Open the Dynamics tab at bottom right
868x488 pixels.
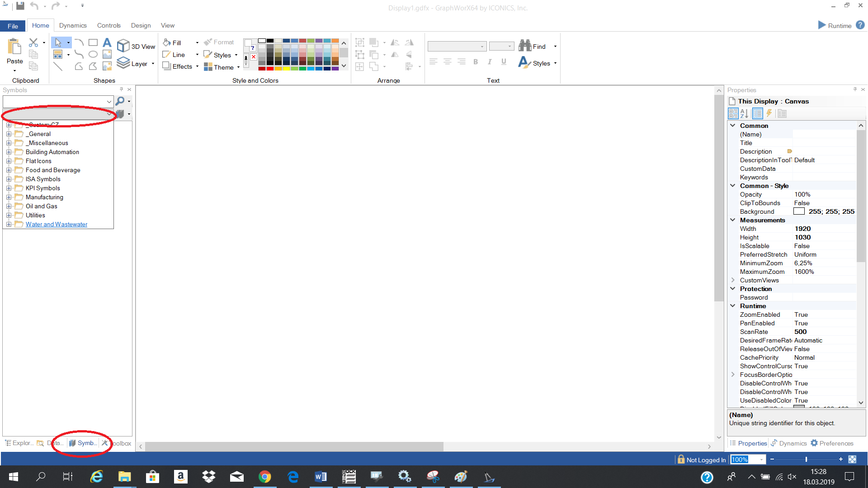click(x=789, y=443)
